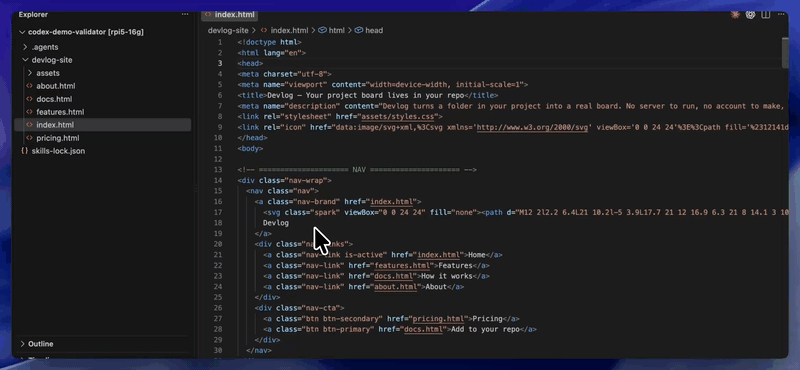This screenshot has height=370, width=800.
Task: Click line number 13 in the gutter
Action: point(218,169)
